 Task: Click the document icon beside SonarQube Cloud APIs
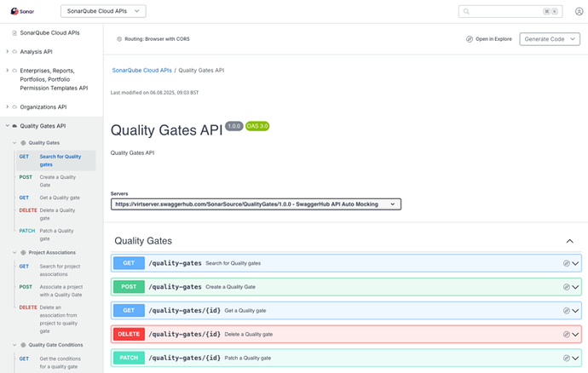(14, 33)
